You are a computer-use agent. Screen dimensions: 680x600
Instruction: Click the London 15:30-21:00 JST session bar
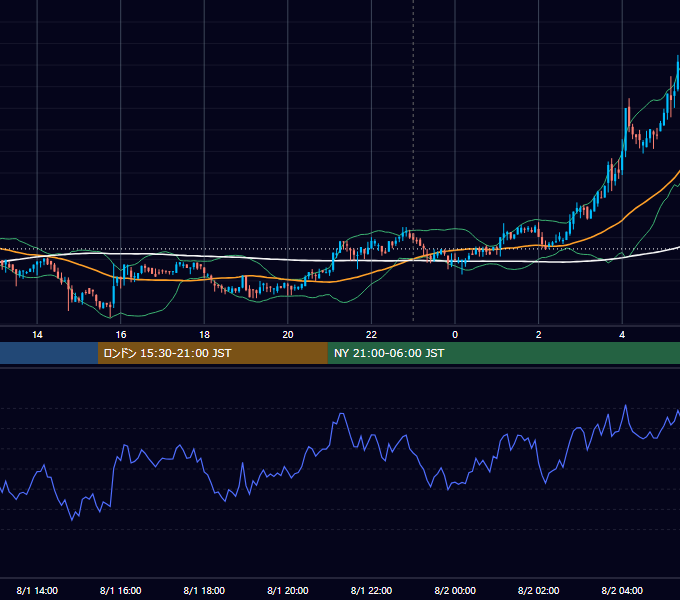coord(212,353)
